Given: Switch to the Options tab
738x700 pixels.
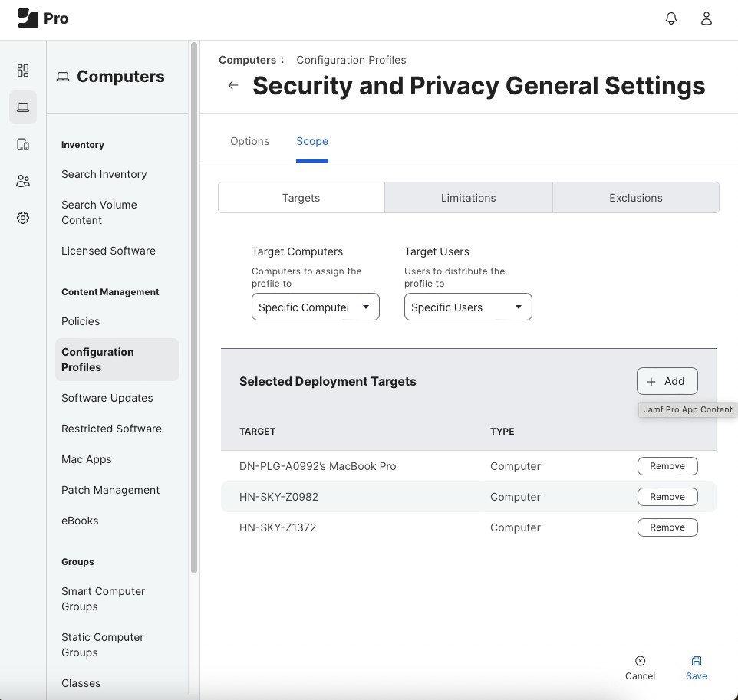Looking at the screenshot, I should point(249,141).
